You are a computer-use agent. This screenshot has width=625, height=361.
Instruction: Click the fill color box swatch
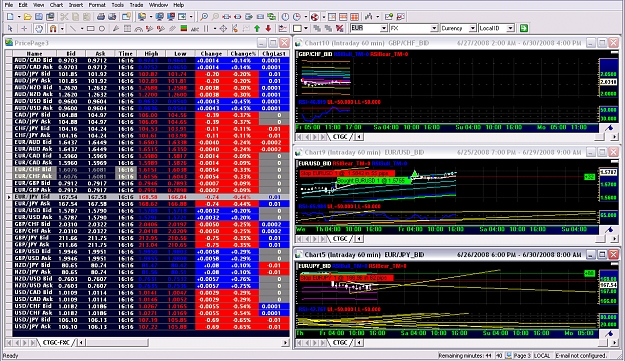(297, 28)
